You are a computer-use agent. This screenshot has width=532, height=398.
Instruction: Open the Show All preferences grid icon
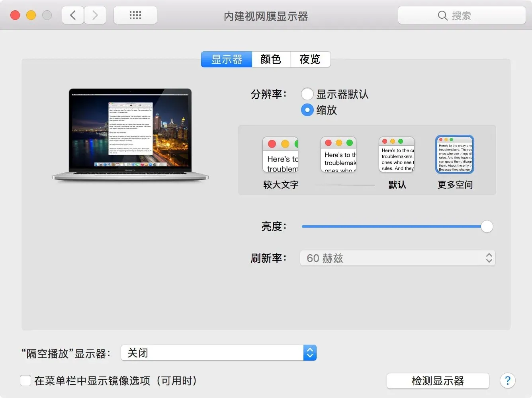tap(135, 15)
